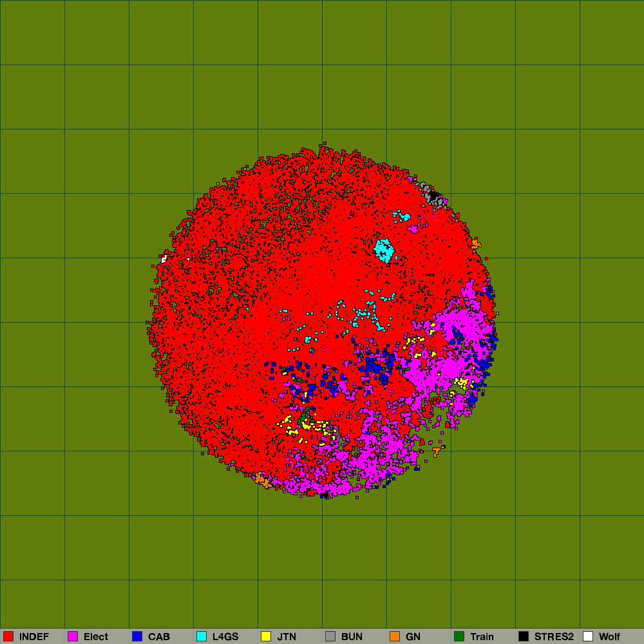Click the white Wolf patch on the map
The width and height of the screenshot is (644, 644).
click(164, 259)
